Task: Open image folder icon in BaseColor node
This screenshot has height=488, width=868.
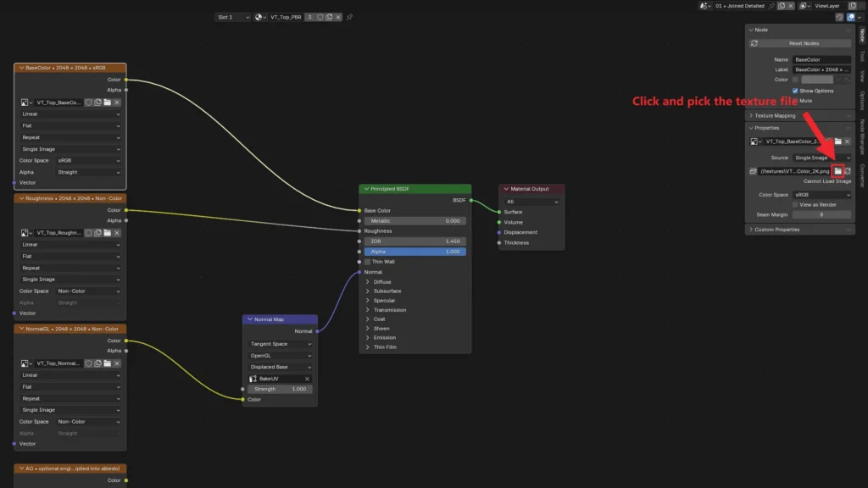Action: click(x=108, y=103)
